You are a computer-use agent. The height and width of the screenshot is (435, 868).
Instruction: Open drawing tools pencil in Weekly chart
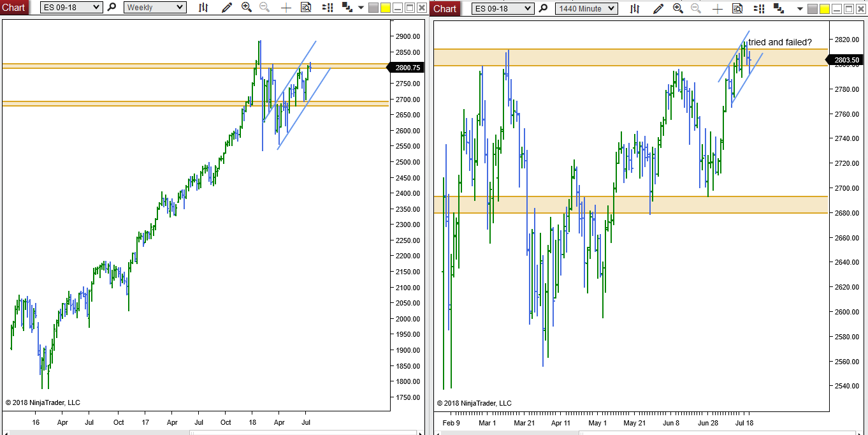pyautogui.click(x=227, y=8)
